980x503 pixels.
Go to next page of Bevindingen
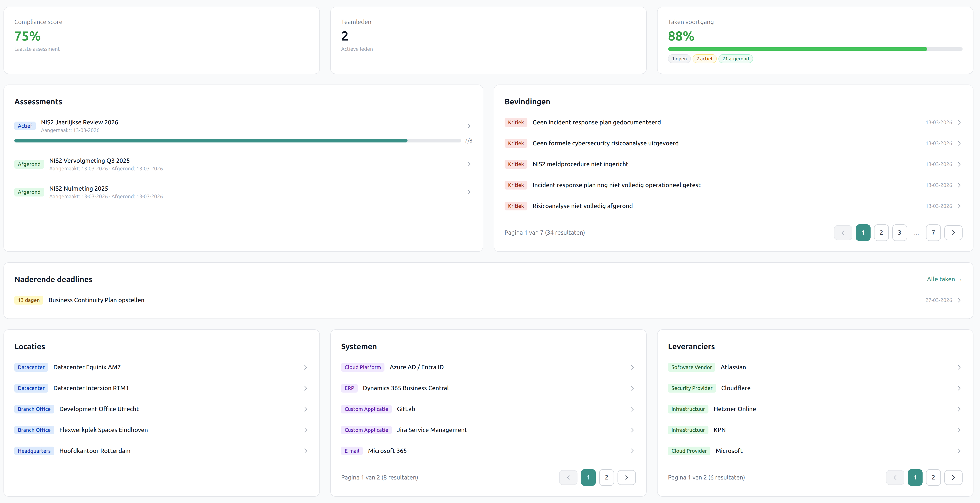pos(953,232)
